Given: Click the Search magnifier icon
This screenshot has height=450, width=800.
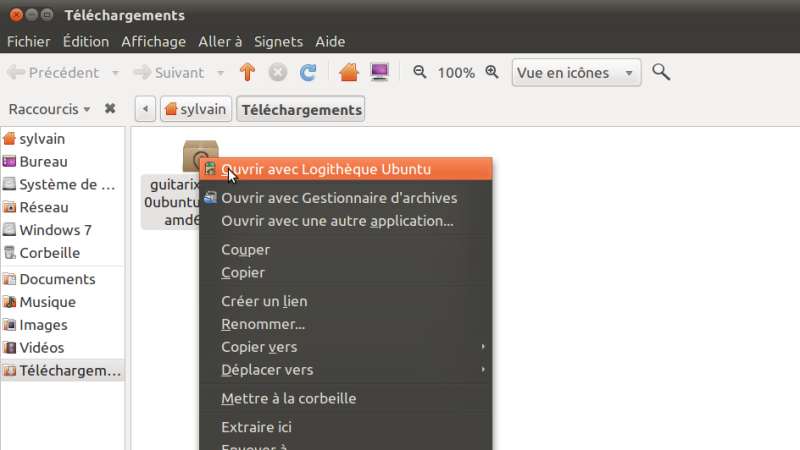Looking at the screenshot, I should pyautogui.click(x=661, y=72).
